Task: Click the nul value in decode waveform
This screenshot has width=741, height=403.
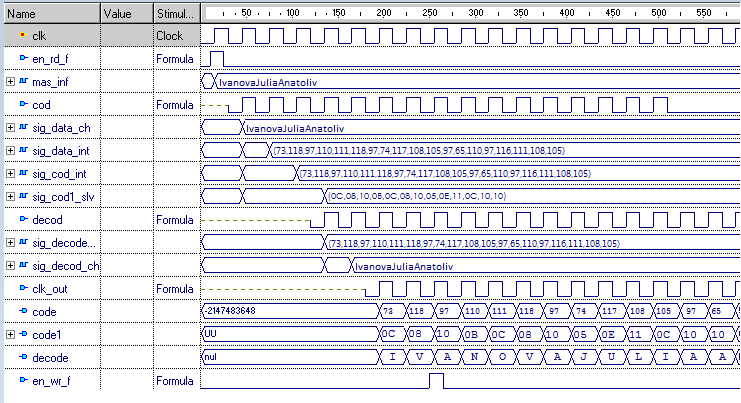Action: tap(211, 357)
